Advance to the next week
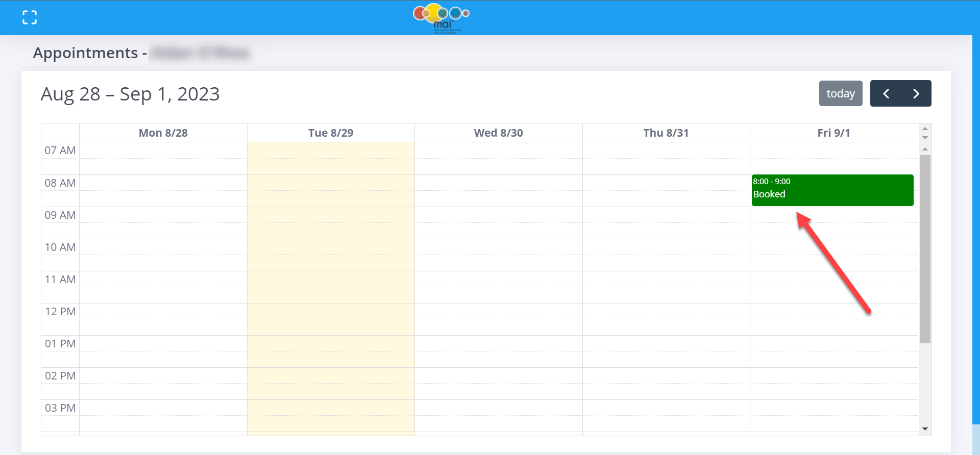Viewport: 980px width, 455px height. click(x=916, y=94)
